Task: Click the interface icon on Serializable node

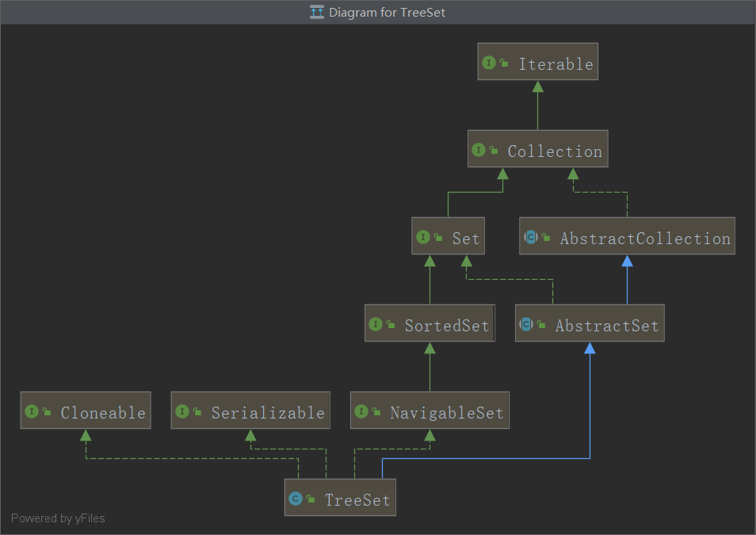Action: click(182, 411)
